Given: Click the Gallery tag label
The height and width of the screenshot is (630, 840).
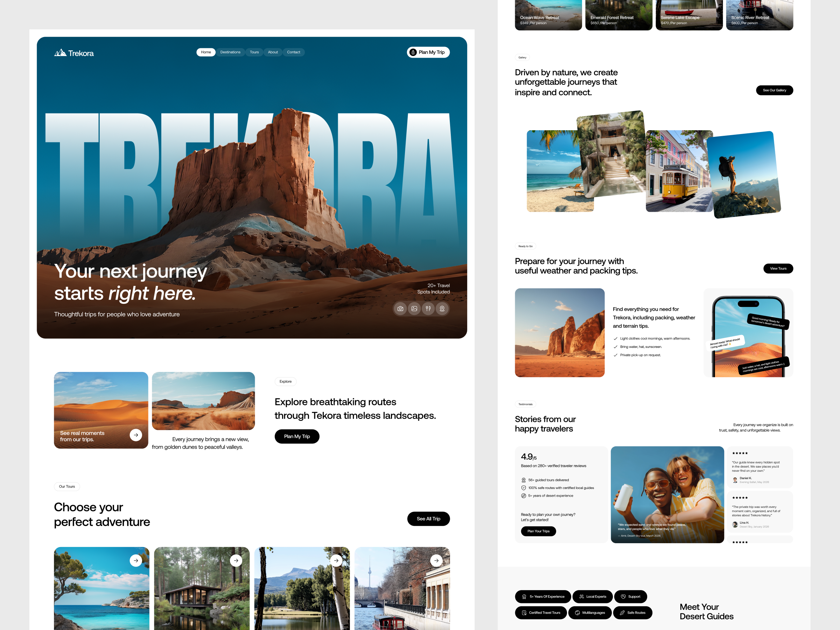Looking at the screenshot, I should point(522,58).
